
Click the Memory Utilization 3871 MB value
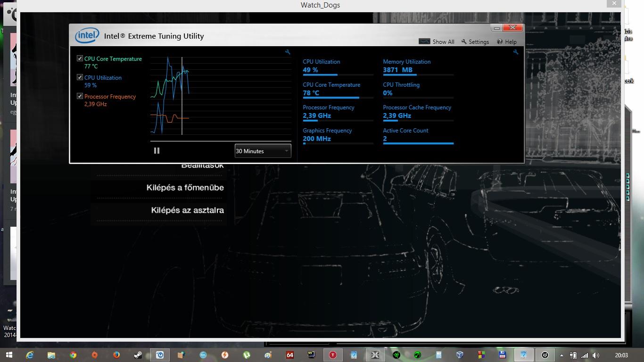[x=397, y=70]
